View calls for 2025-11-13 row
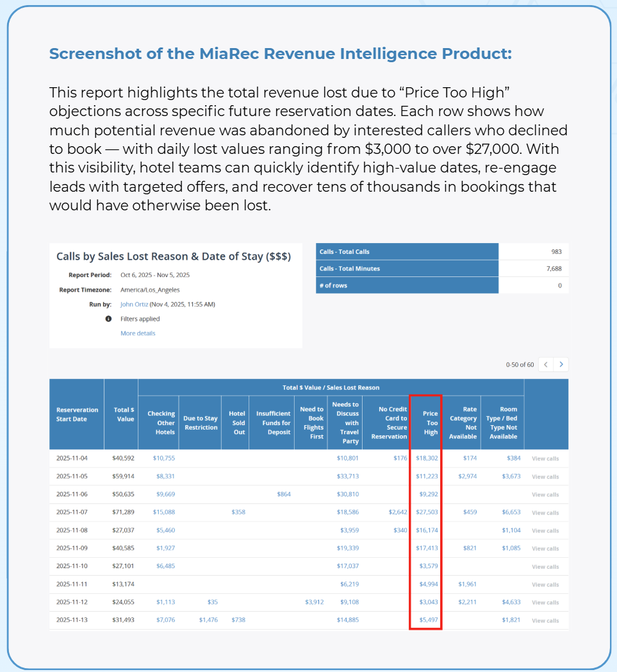 coord(545,621)
